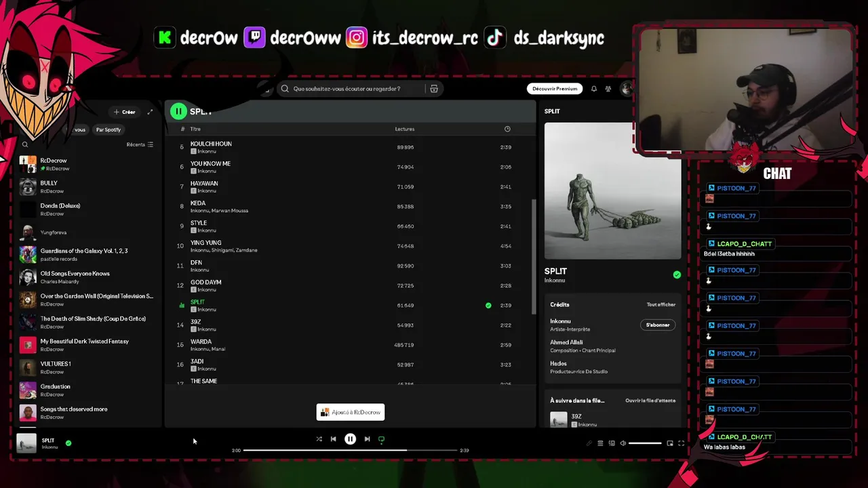Pause playback in the bottom player bar
Screen dimensions: 868x488
350,439
